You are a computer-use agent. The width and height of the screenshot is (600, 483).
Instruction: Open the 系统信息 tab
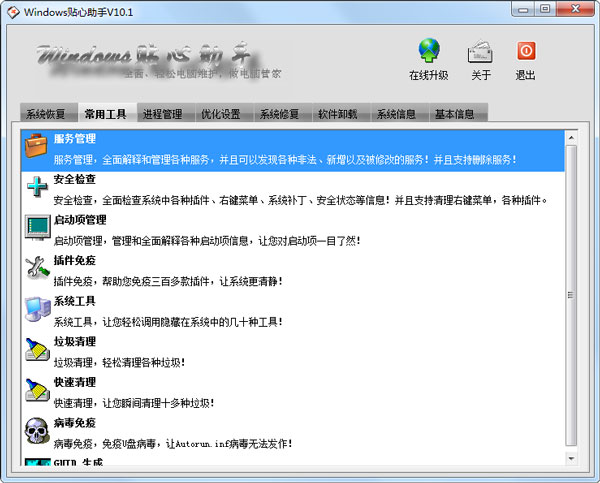click(400, 113)
